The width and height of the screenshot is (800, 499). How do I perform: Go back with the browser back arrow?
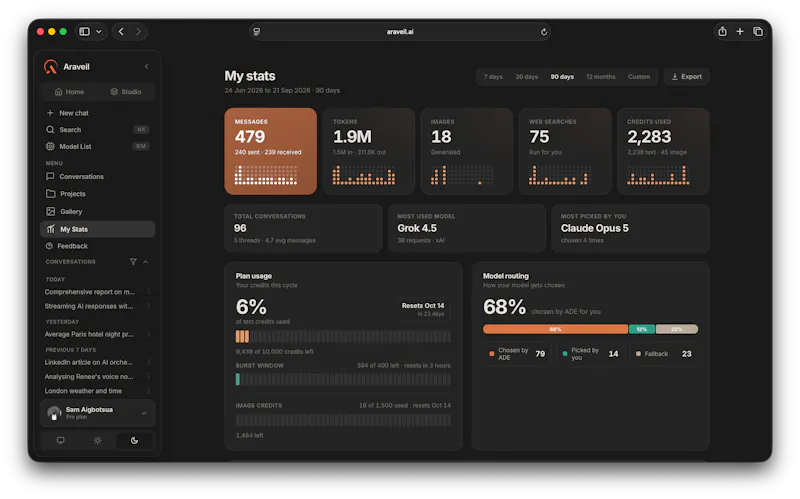point(121,32)
